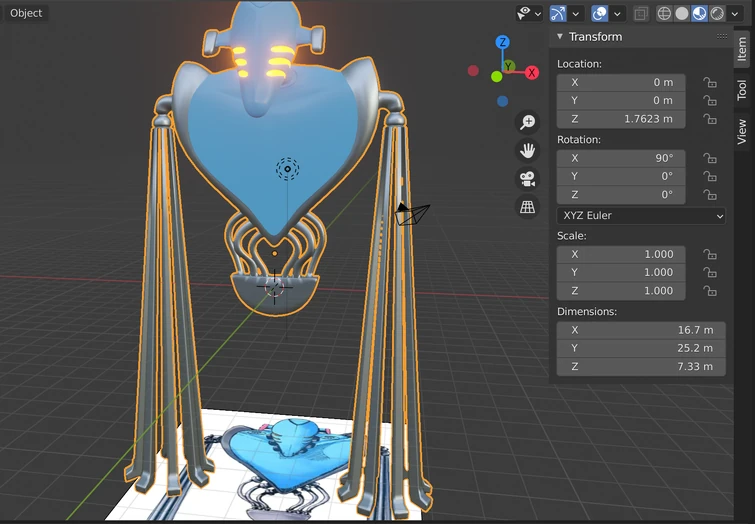
Task: Toggle the camera view icon
Action: pyautogui.click(x=527, y=179)
